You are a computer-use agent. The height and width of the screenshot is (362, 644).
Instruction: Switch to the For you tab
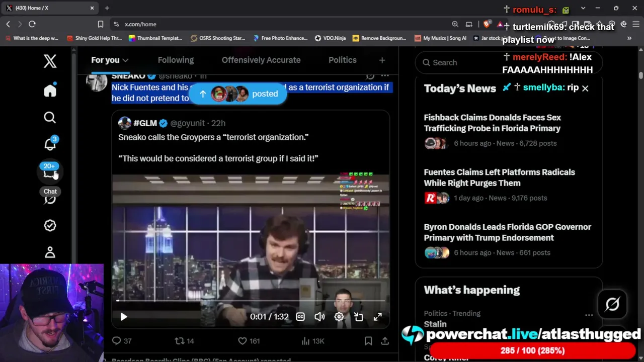pyautogui.click(x=110, y=60)
